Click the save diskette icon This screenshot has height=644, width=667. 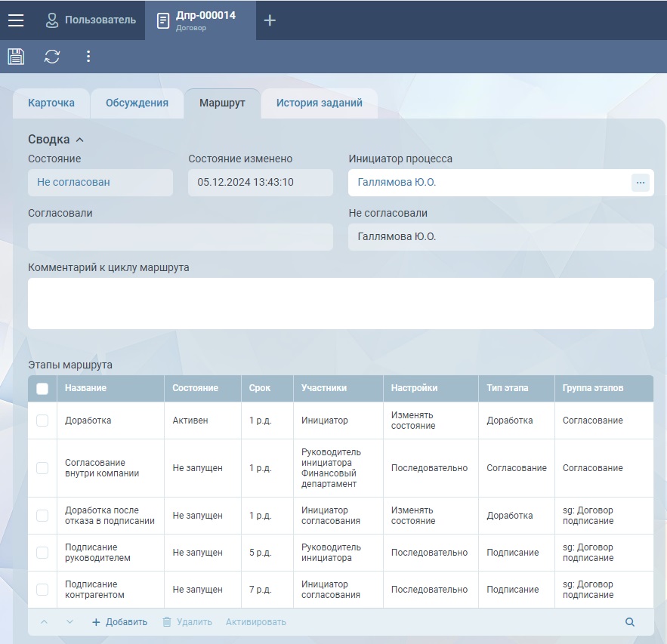click(x=16, y=57)
